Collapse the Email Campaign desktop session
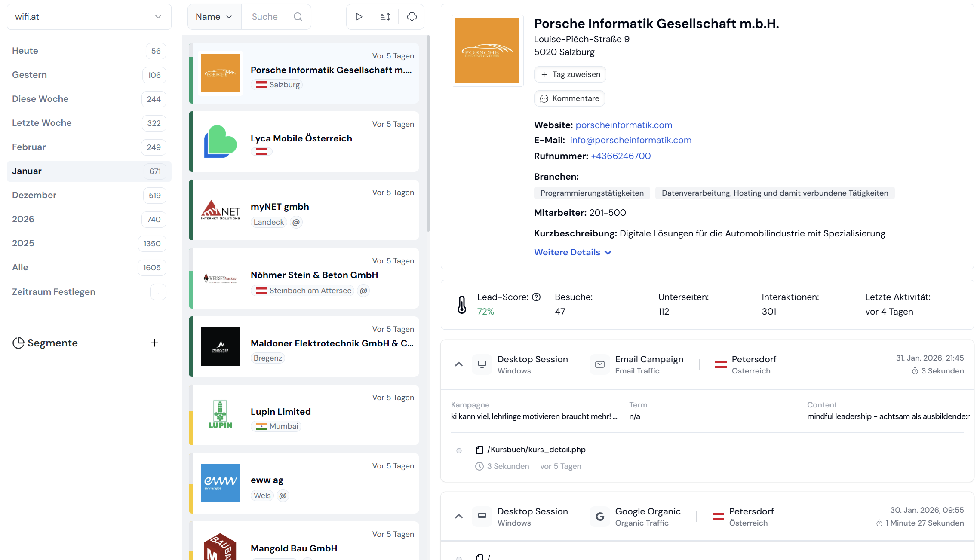The width and height of the screenshot is (977, 560). pyautogui.click(x=459, y=364)
